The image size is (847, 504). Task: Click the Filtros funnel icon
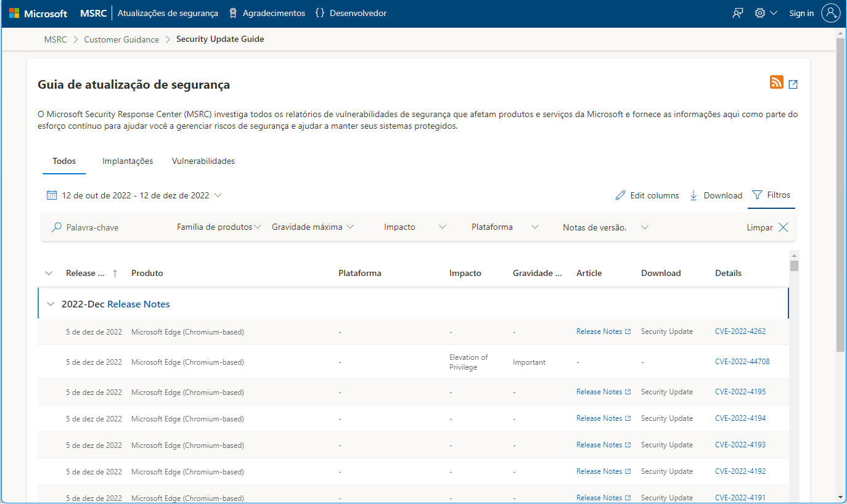pyautogui.click(x=758, y=195)
